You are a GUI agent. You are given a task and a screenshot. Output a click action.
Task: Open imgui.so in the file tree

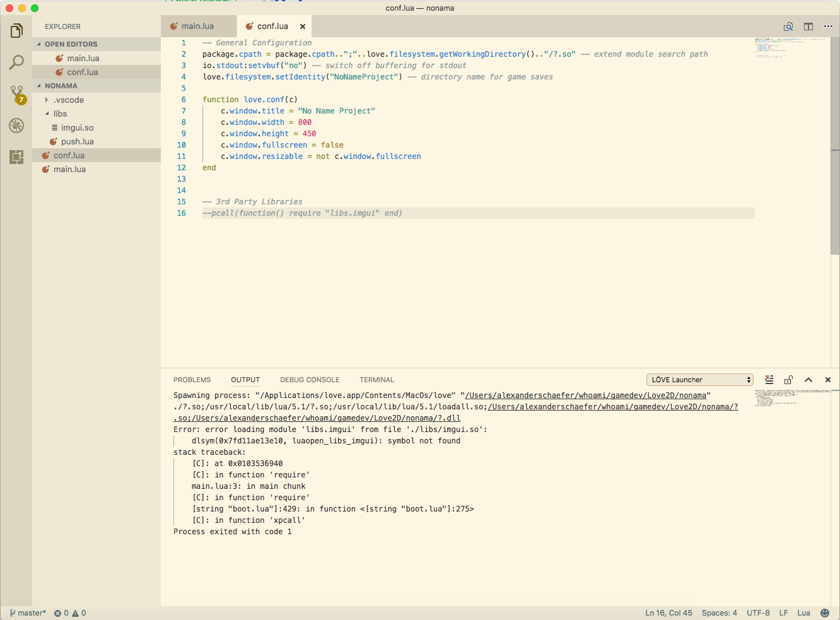pos(96,127)
